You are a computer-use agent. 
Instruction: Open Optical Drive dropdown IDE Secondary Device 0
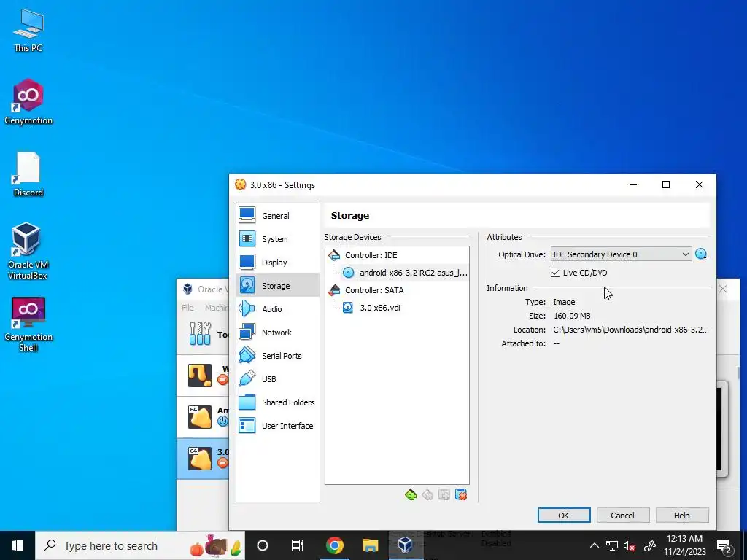(621, 254)
